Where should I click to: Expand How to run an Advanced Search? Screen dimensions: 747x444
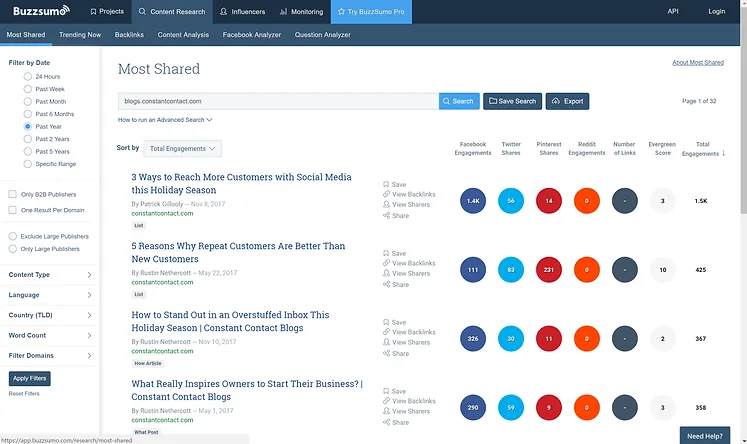tap(165, 120)
